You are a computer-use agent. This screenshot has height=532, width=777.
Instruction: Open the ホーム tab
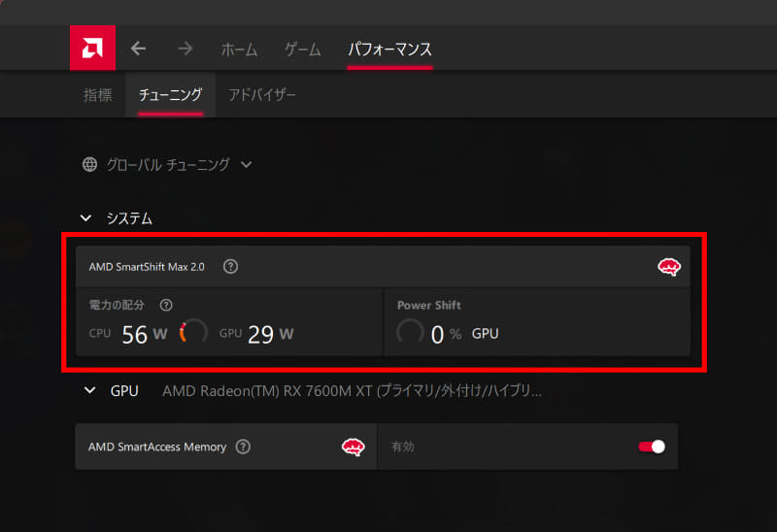pyautogui.click(x=239, y=50)
